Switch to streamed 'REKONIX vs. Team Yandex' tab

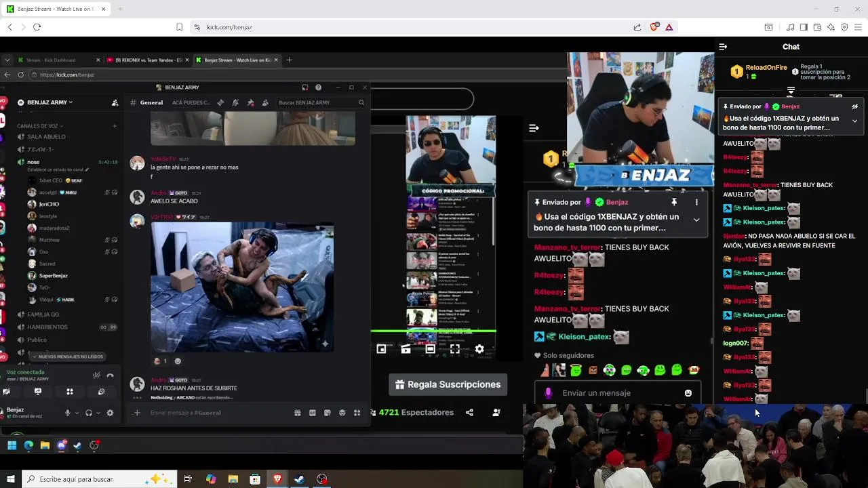pos(148,60)
